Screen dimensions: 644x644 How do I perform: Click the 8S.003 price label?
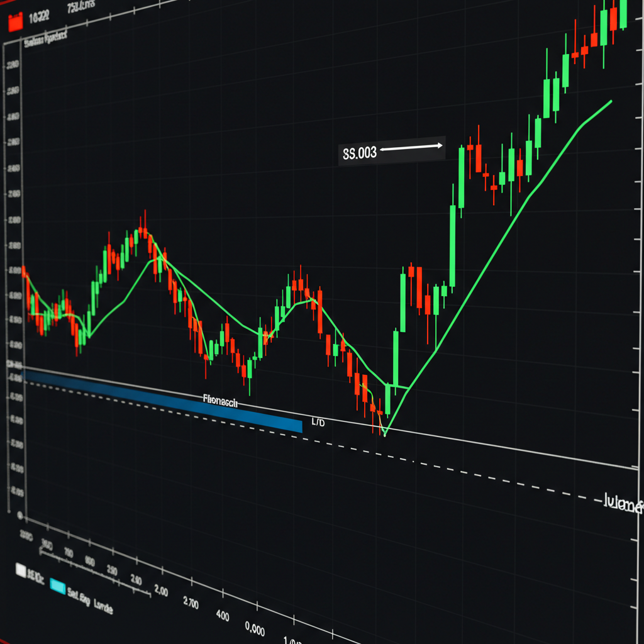pos(360,153)
